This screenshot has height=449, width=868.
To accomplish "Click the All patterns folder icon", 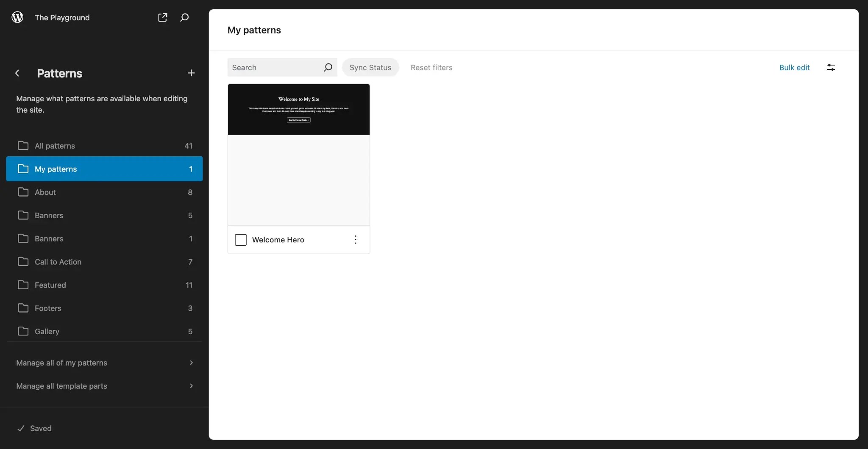I will pos(24,146).
